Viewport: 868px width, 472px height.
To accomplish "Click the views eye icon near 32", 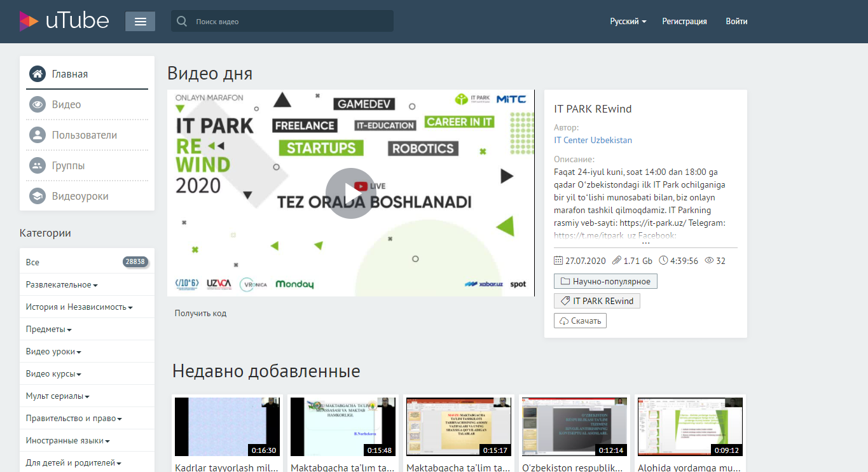I will (710, 261).
